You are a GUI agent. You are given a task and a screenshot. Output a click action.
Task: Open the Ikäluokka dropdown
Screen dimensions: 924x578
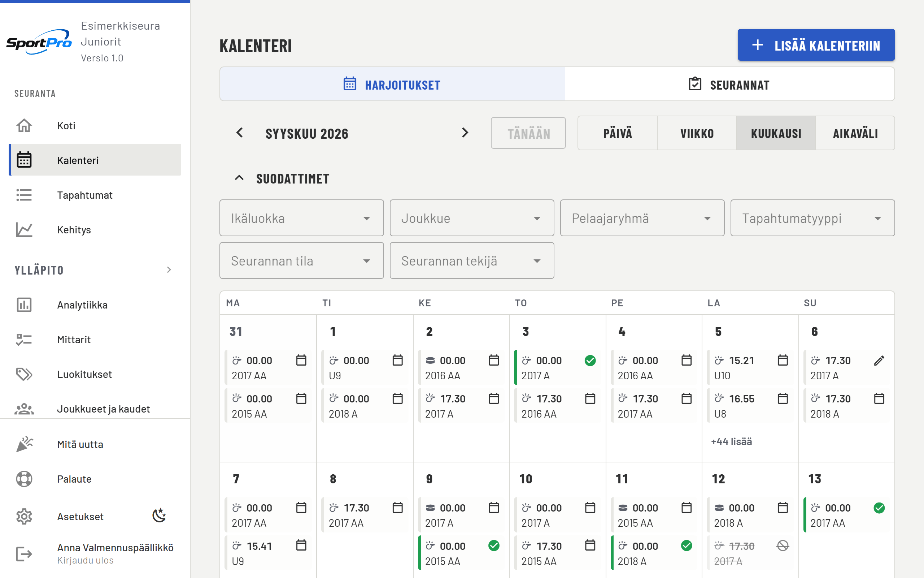click(302, 218)
